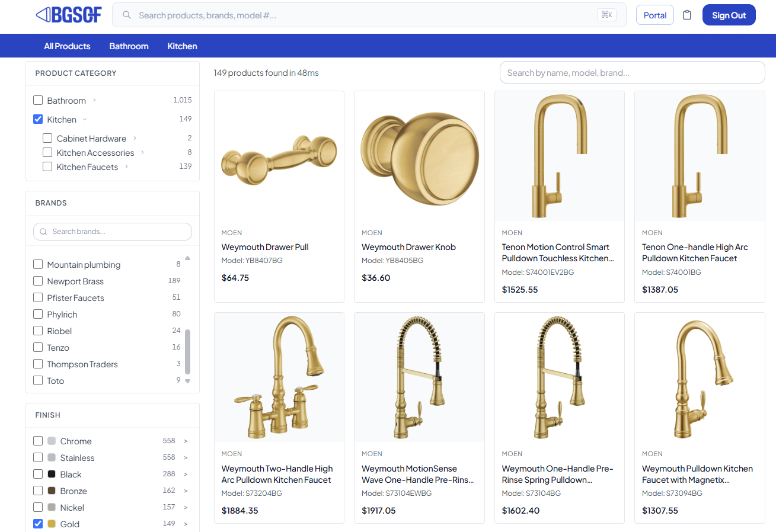776x532 pixels.
Task: Click the Chrome color swatch
Action: click(x=52, y=441)
